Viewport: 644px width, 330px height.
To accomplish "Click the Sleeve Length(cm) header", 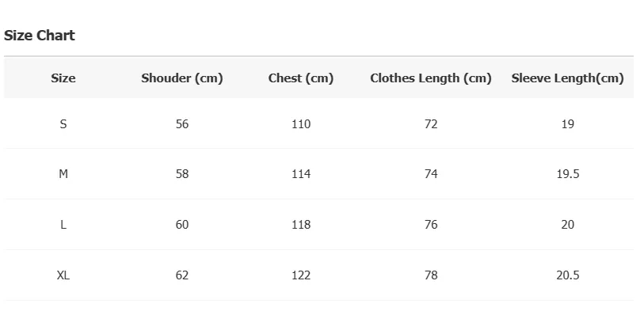I will (568, 78).
